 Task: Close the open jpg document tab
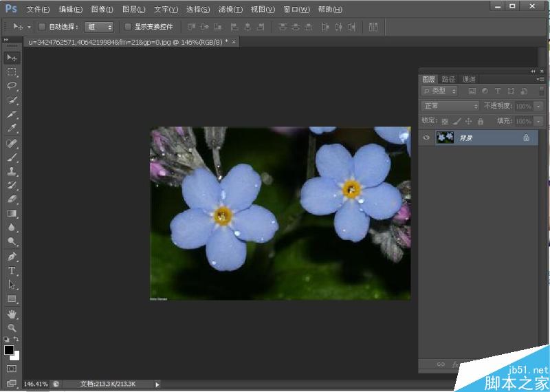point(234,42)
